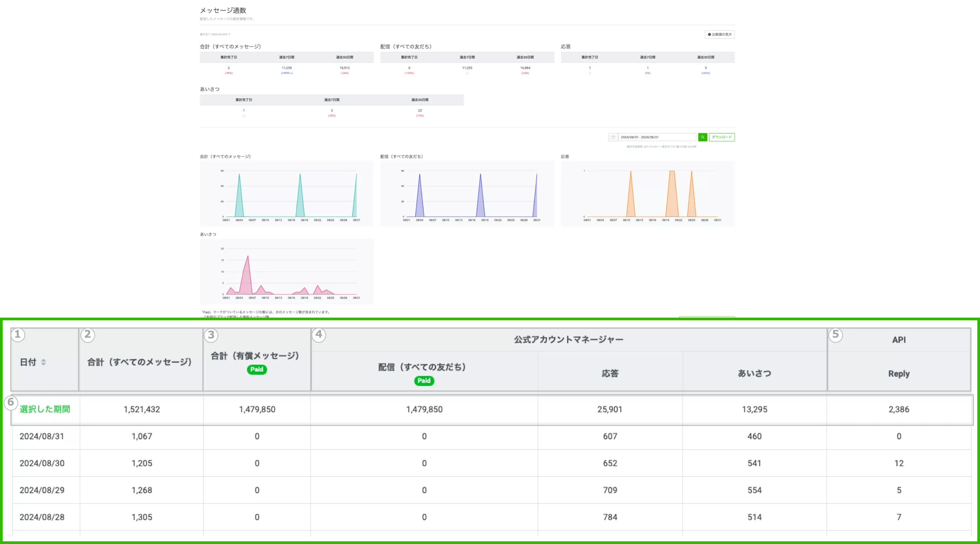Click the calendar icon beside date range
This screenshot has height=544, width=980.
tap(613, 137)
